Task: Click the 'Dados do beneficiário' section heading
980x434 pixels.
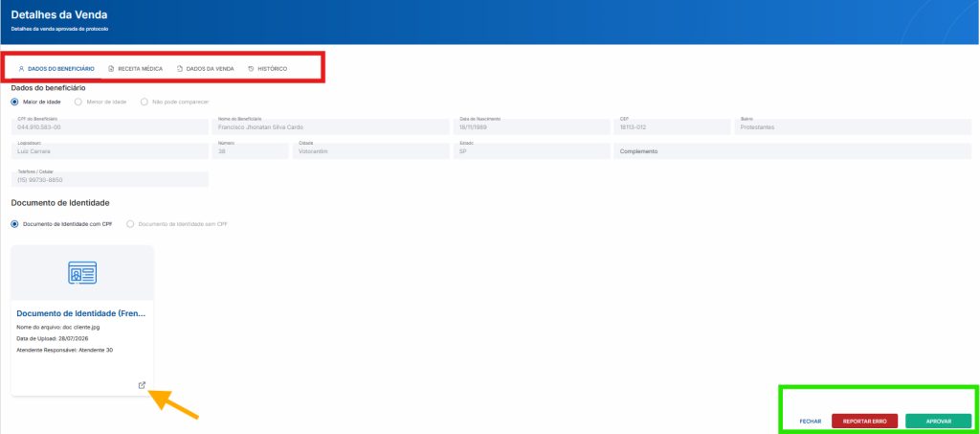Action: (49, 88)
